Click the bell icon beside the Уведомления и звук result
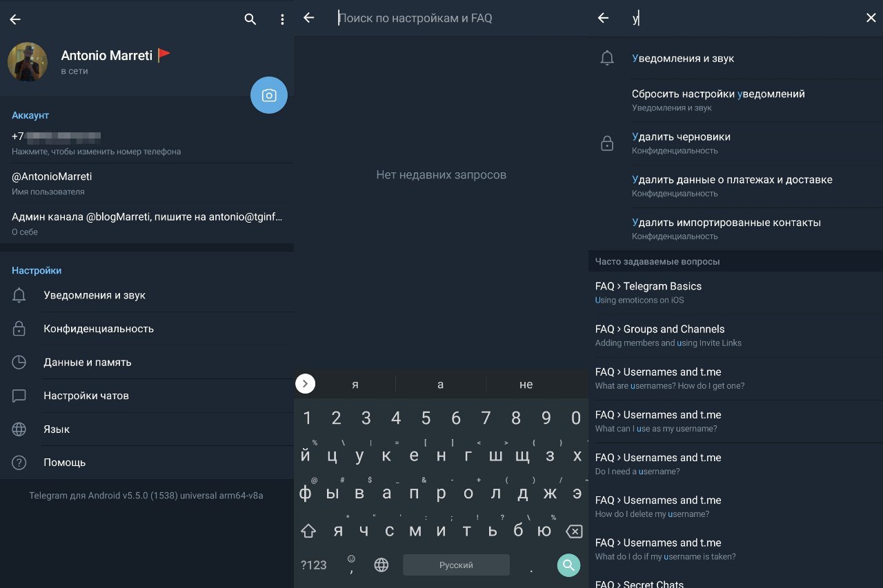 607,59
